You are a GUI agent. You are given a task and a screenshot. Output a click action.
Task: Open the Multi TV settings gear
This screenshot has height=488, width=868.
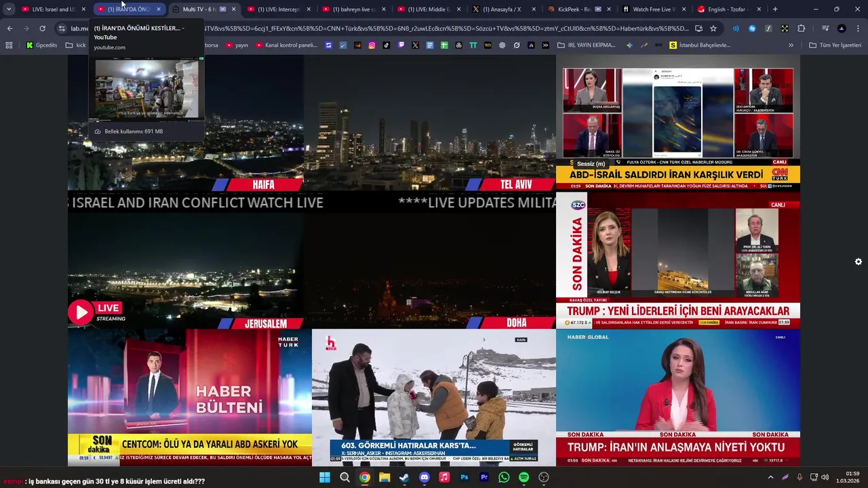[859, 262]
